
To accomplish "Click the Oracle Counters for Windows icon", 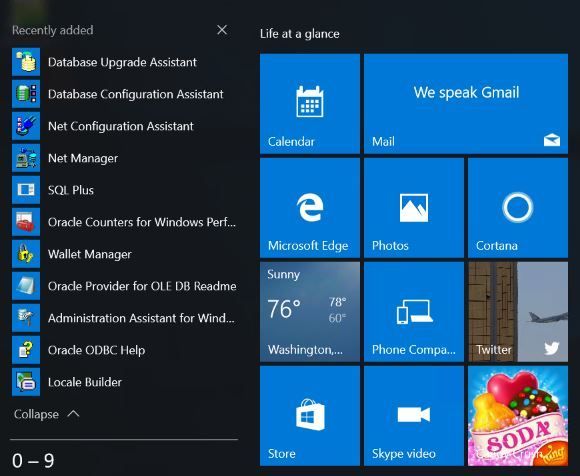I will tap(26, 222).
